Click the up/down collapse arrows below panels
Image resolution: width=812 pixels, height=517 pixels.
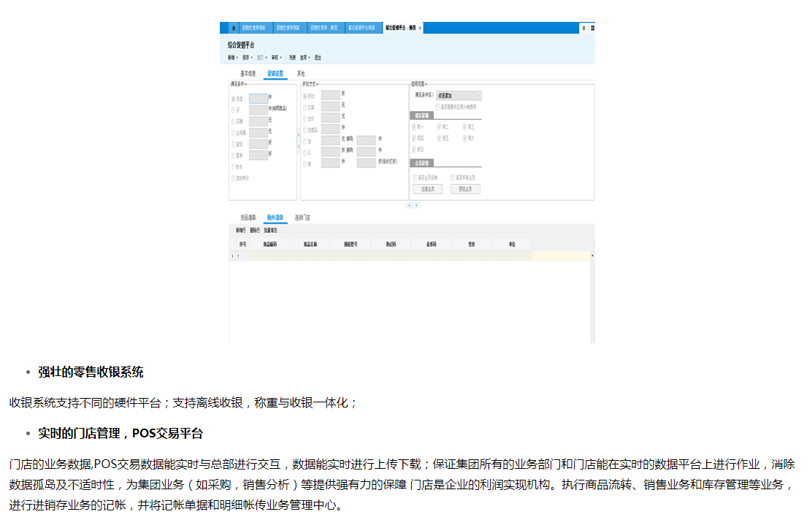tap(413, 206)
